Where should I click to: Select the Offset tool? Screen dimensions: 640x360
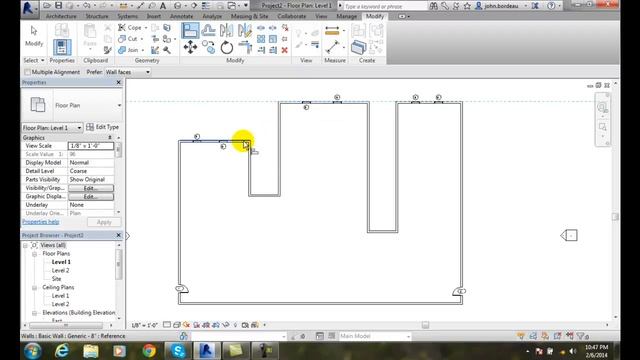pyautogui.click(x=209, y=30)
